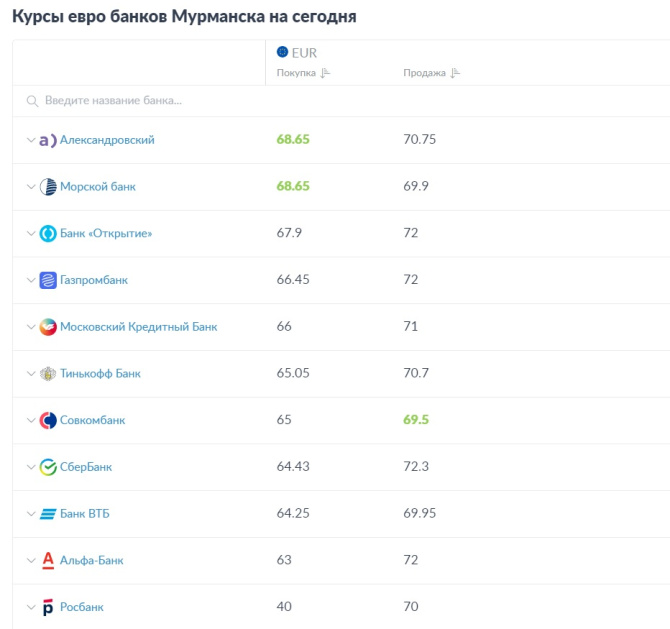
Task: Open the Совкомбанк bank link
Action: point(93,420)
